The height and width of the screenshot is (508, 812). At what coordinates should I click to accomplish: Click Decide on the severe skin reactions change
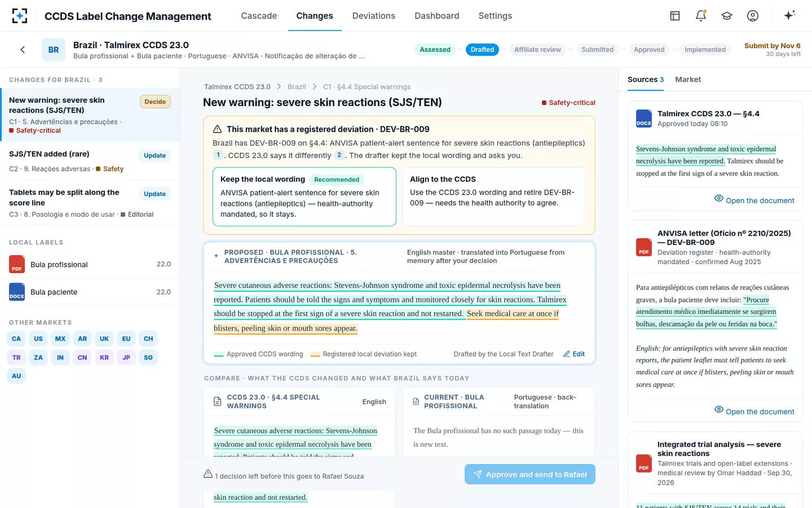click(155, 102)
